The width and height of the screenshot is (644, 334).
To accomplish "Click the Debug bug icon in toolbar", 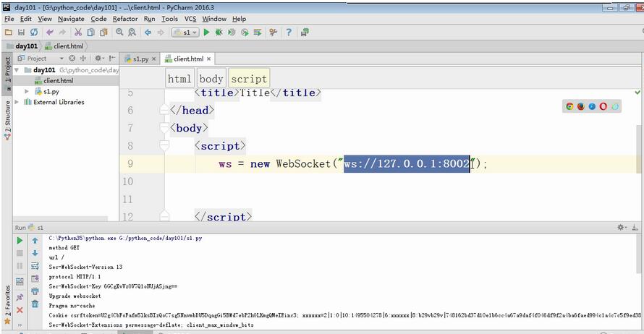I will click(x=219, y=32).
